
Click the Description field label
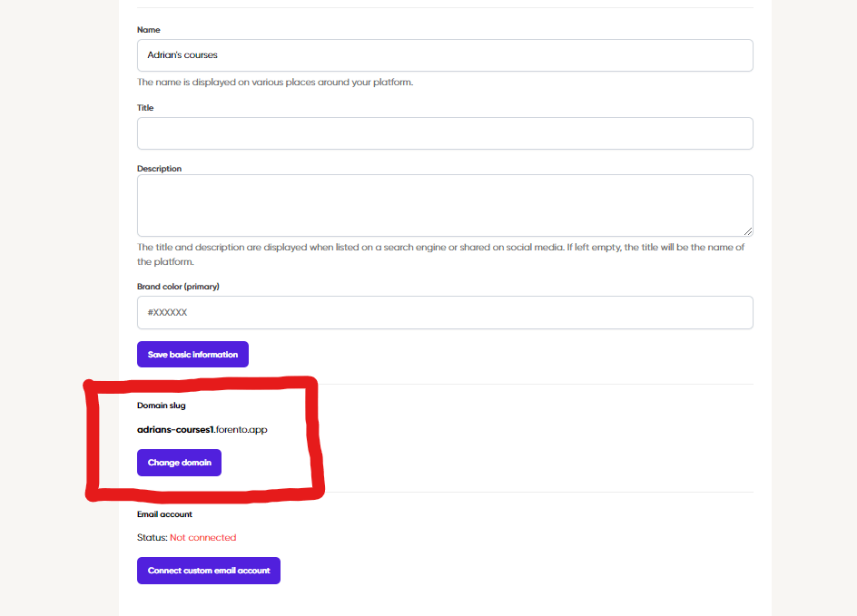coord(159,169)
